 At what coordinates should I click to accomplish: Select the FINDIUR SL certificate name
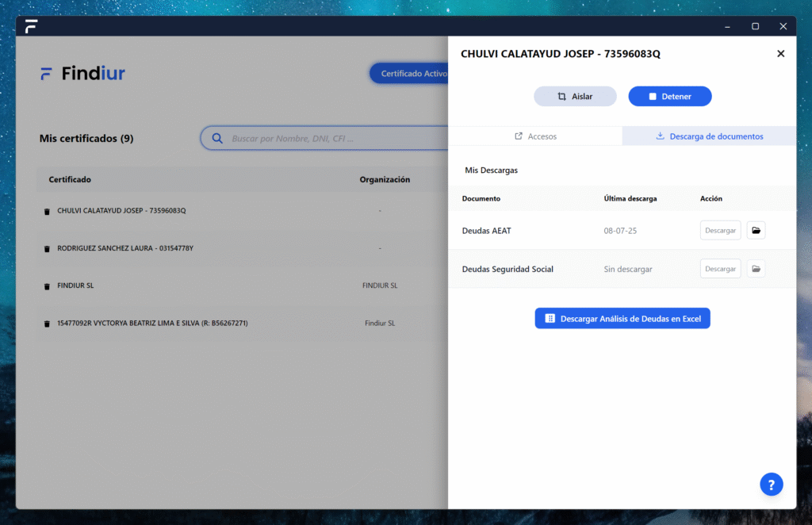(x=75, y=285)
